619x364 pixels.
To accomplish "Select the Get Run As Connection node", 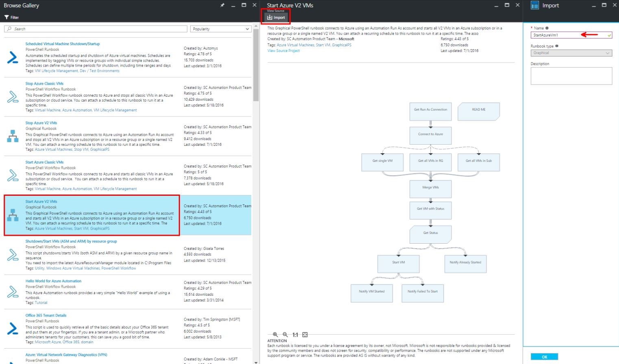I will (431, 111).
